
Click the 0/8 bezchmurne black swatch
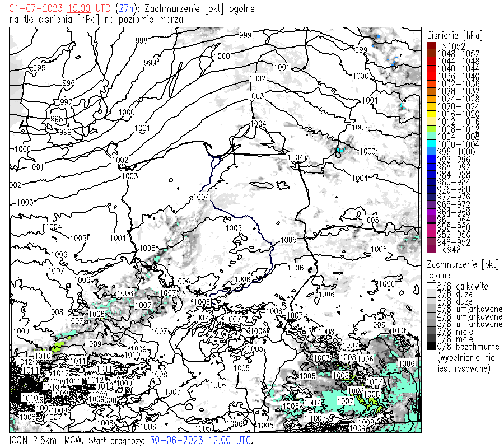431,347
